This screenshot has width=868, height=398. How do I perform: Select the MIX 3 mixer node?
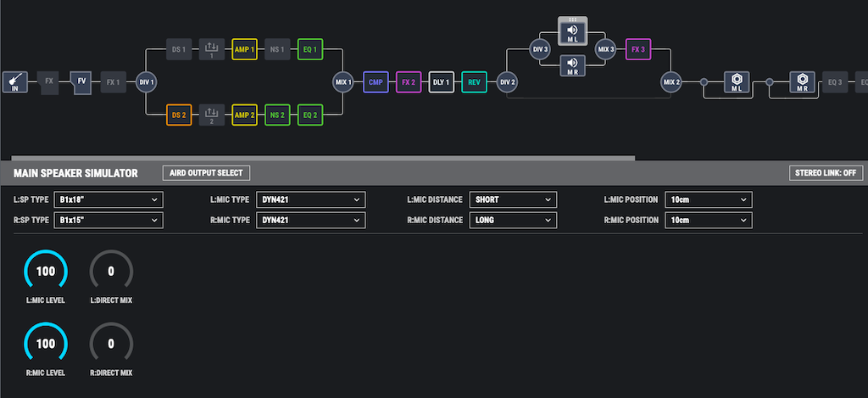605,49
